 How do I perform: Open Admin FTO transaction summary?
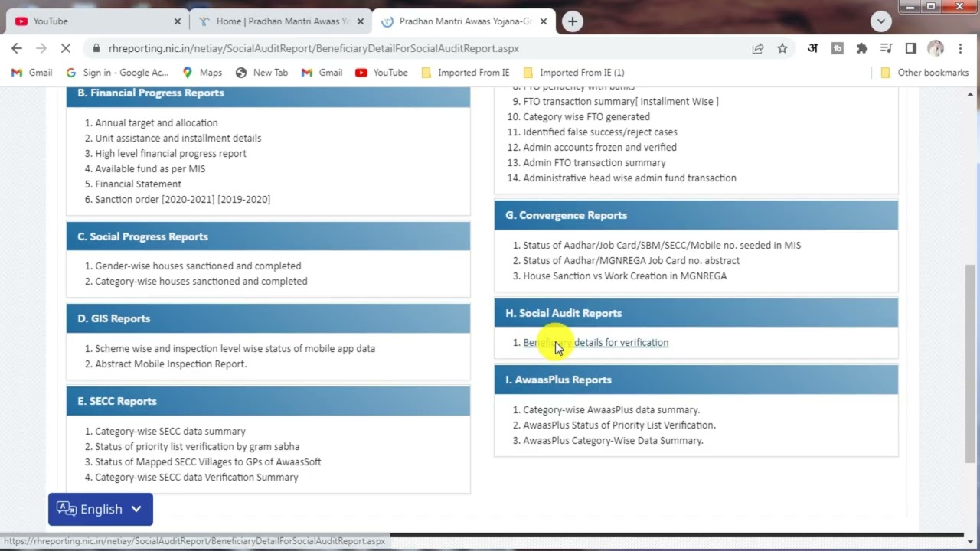[x=594, y=162]
